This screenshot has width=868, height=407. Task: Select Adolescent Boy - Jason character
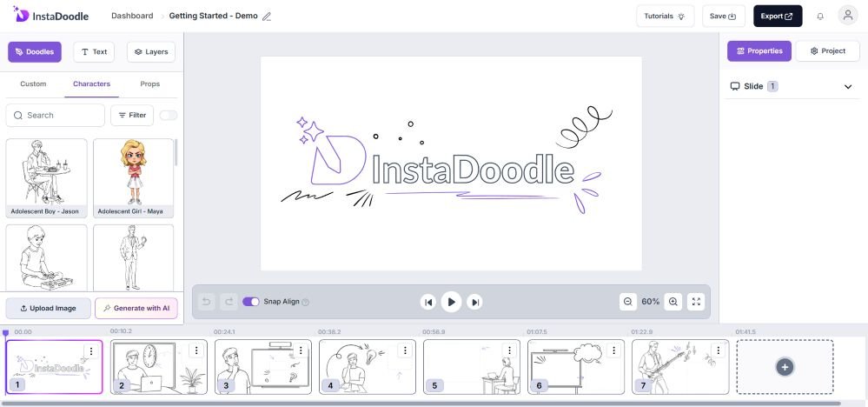click(47, 178)
